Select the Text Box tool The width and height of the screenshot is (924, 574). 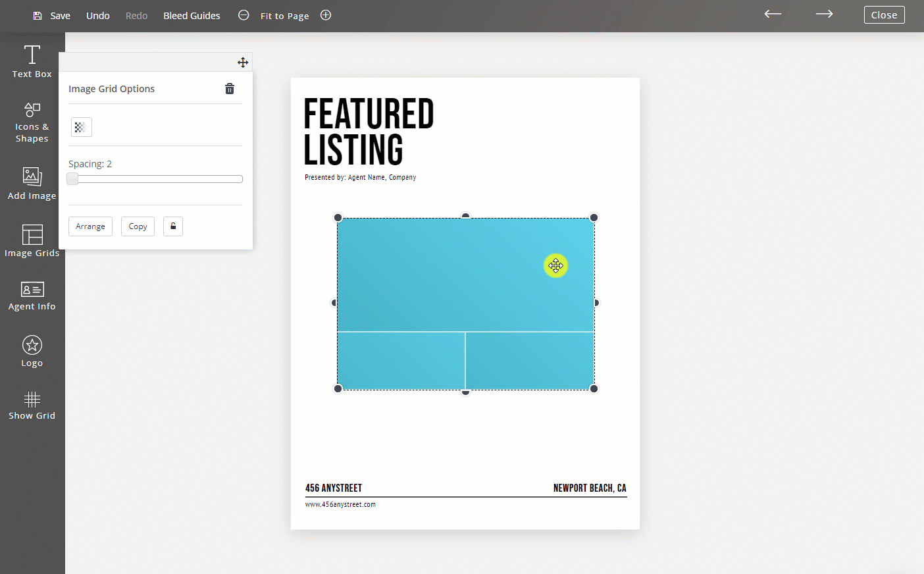pos(31,61)
